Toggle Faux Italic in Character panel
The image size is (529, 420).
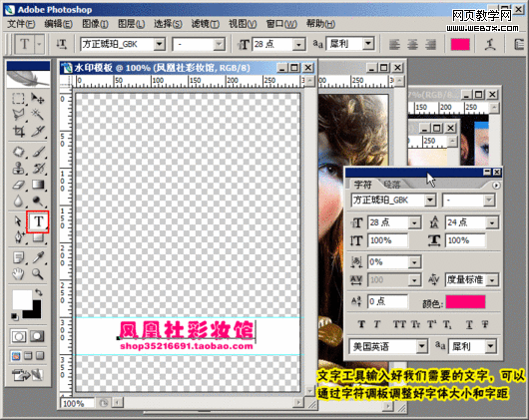click(x=377, y=324)
